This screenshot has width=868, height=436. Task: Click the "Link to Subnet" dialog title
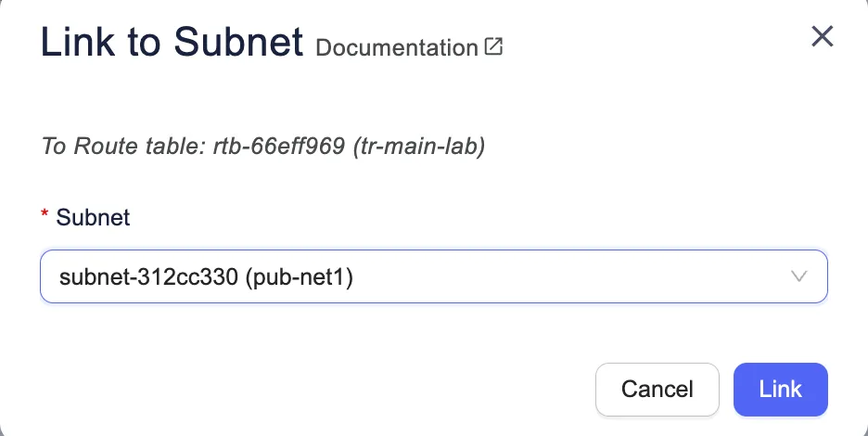pos(172,43)
